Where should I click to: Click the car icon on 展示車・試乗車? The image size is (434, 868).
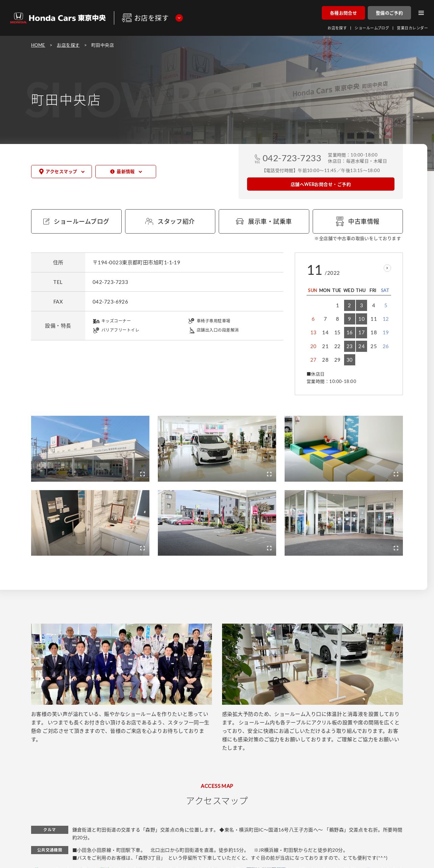pyautogui.click(x=240, y=221)
